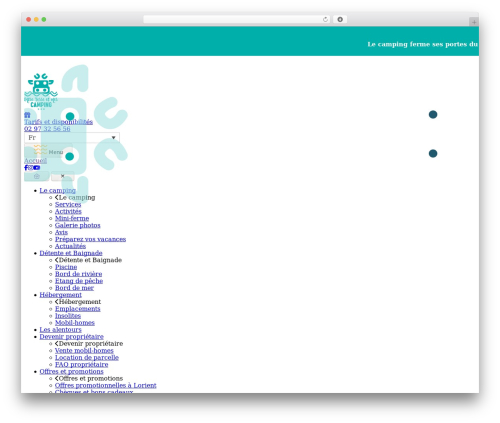Image resolution: width=500 pixels, height=423 pixels.
Task: Open Devenir propriétaire menu item
Action: tap(72, 336)
